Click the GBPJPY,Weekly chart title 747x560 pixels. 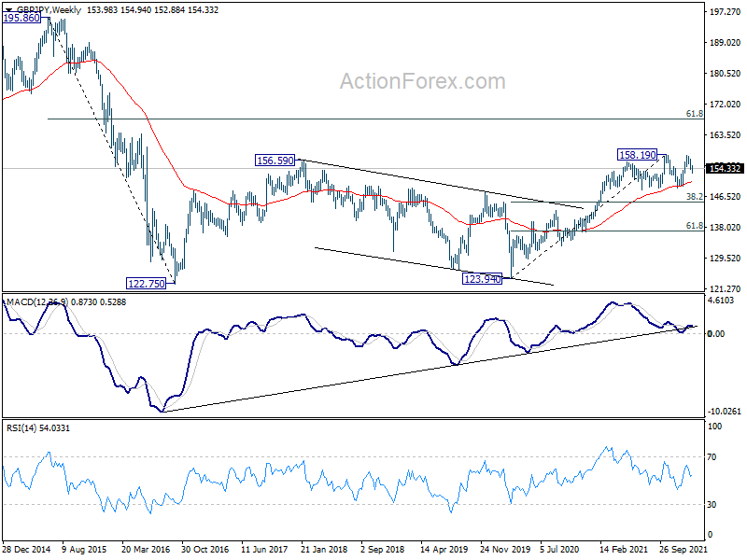tap(49, 10)
